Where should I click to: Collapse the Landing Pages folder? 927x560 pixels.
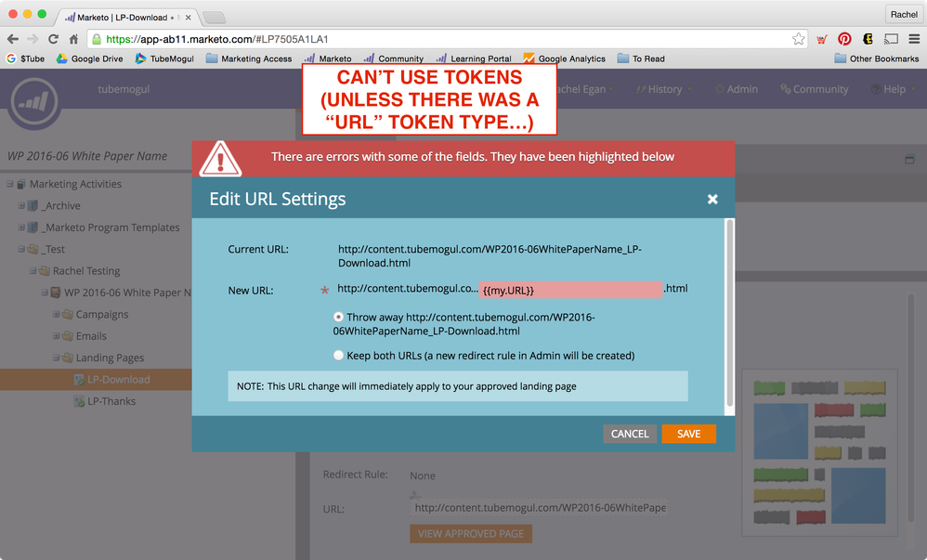point(56,358)
